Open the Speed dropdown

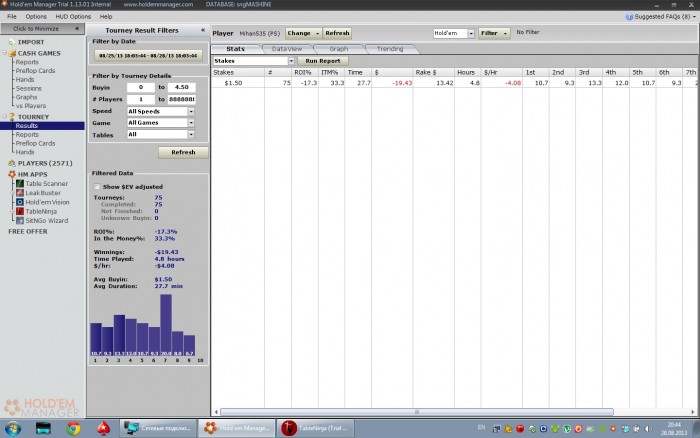coord(189,111)
